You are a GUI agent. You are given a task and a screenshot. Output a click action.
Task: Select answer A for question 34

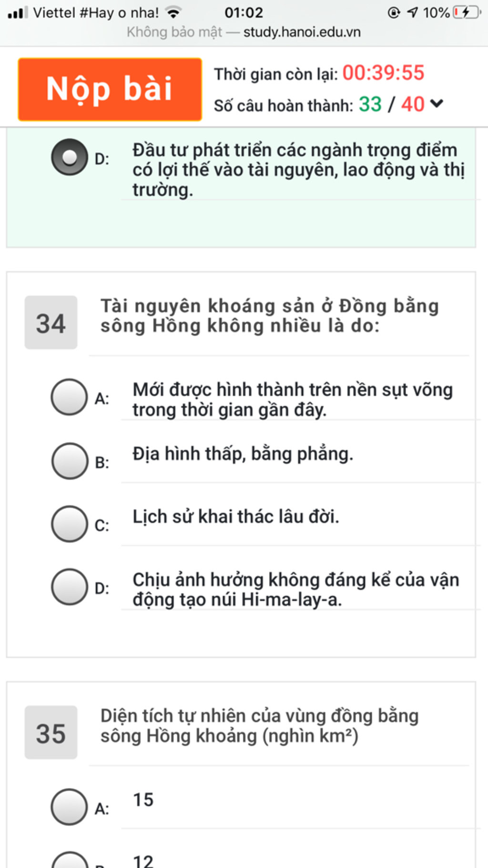70,397
